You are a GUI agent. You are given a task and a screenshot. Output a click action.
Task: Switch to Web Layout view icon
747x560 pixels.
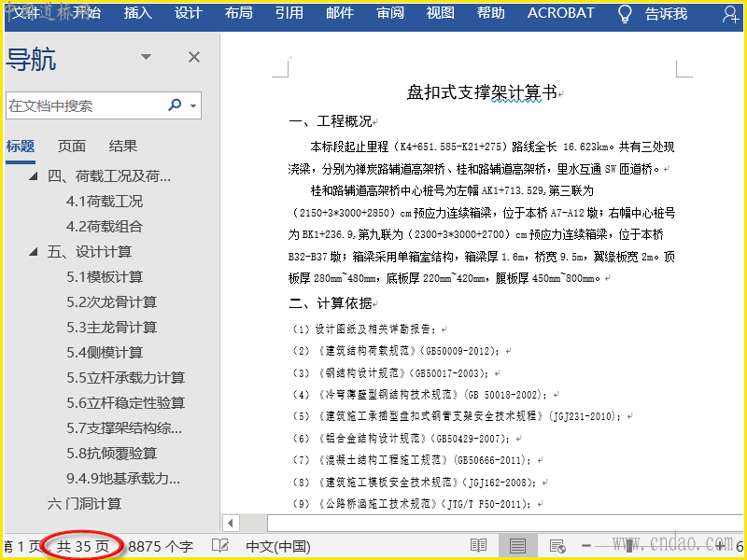557,546
